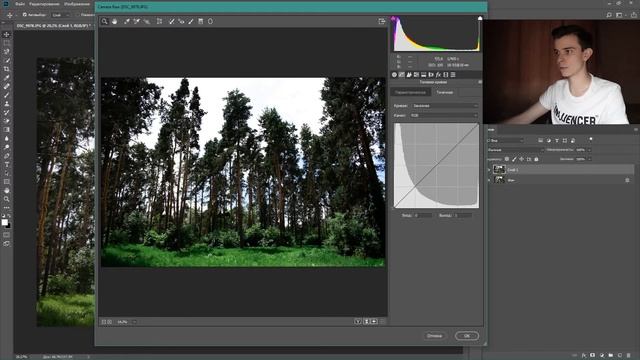Cycle before/after view button in Camera Raw
The width and height of the screenshot is (640, 360).
click(x=358, y=322)
